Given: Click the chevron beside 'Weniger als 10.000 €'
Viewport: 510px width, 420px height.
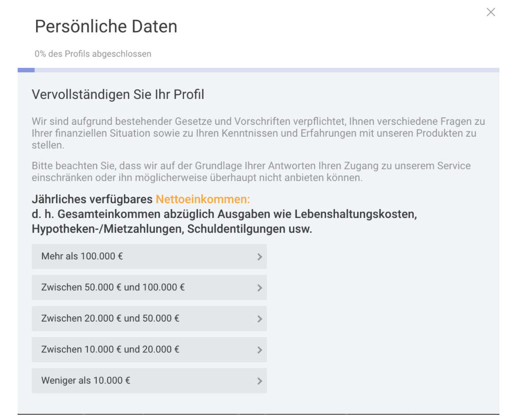Looking at the screenshot, I should point(260,380).
